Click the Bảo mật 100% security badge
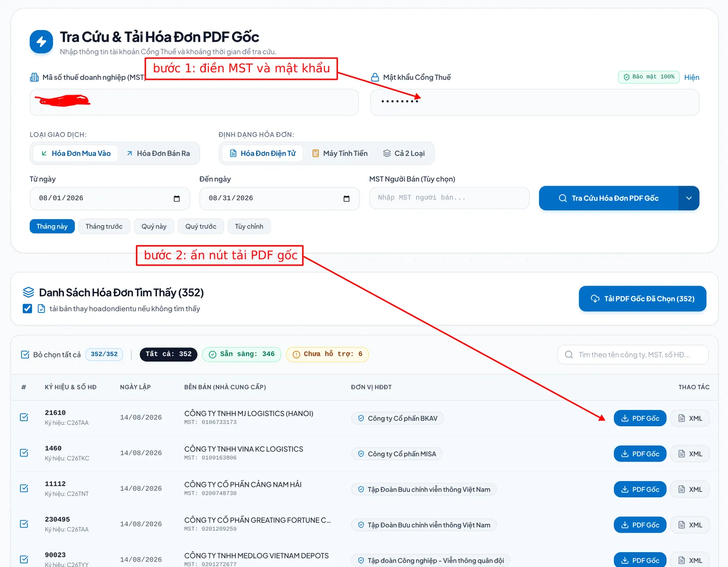This screenshot has width=728, height=567. click(649, 77)
